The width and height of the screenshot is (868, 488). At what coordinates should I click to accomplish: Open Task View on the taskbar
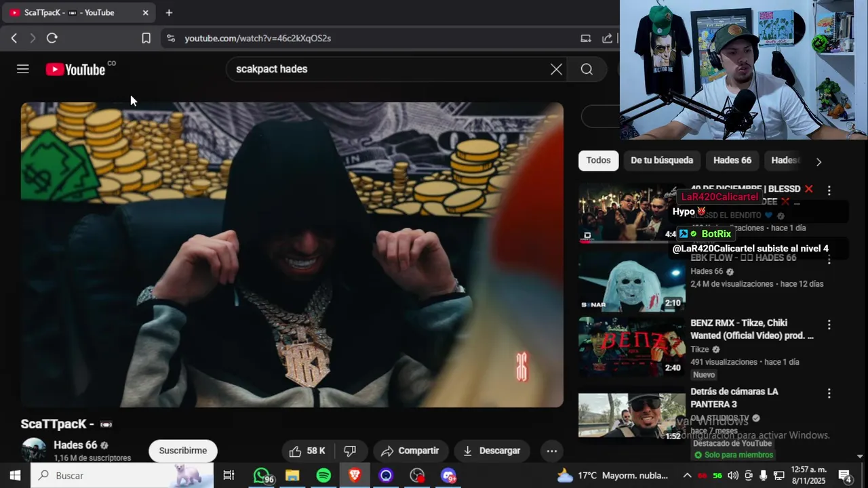click(229, 476)
